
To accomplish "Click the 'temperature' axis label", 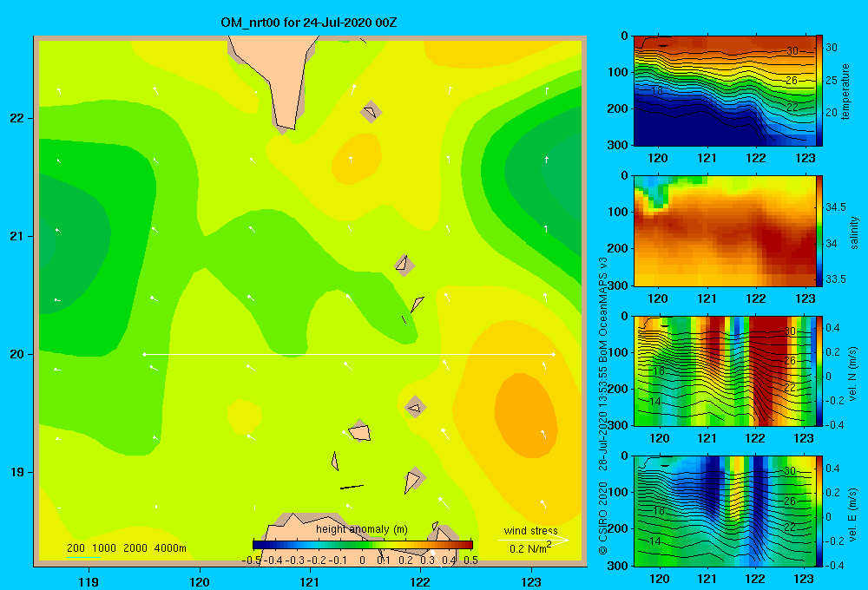I will pyautogui.click(x=845, y=91).
